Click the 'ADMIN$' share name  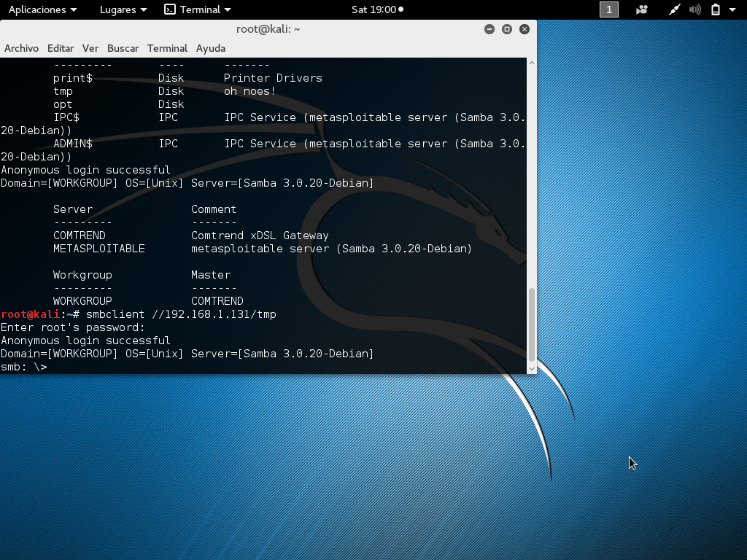click(73, 144)
